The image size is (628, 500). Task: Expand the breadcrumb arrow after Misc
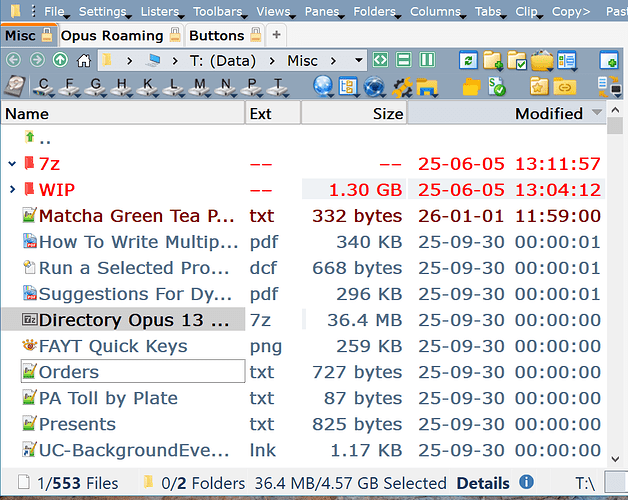click(333, 61)
